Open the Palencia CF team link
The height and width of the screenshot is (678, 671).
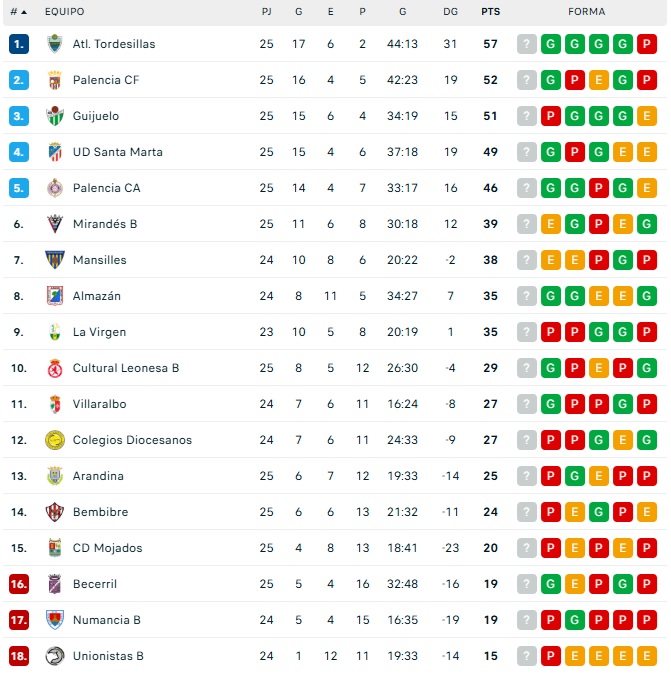pos(106,80)
